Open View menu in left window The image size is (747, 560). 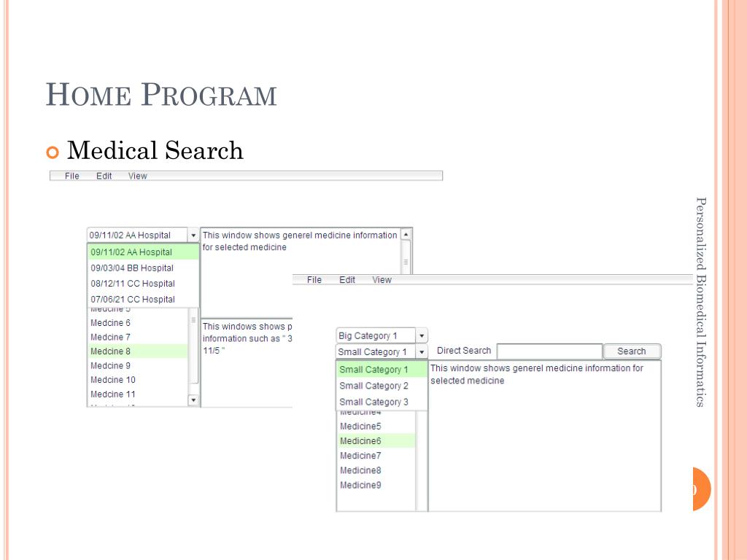(138, 176)
